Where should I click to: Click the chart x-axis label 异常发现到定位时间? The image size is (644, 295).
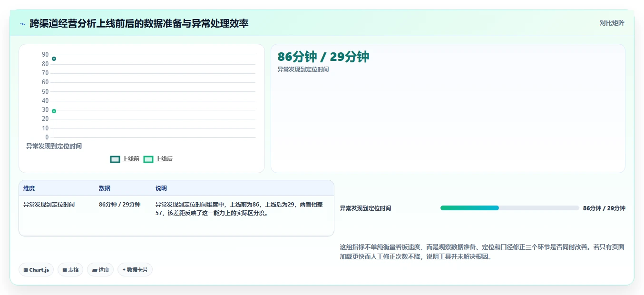[54, 146]
